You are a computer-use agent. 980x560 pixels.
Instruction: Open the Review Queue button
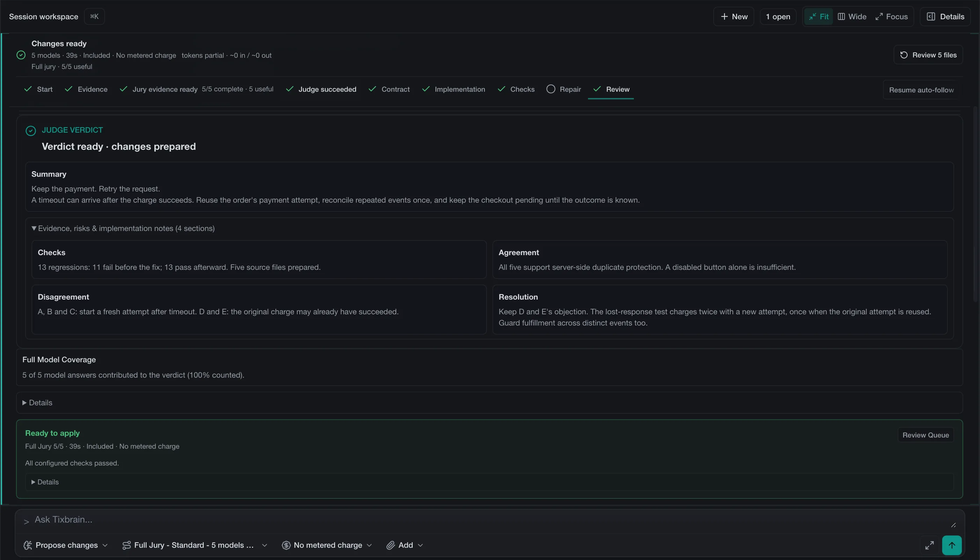click(x=925, y=435)
